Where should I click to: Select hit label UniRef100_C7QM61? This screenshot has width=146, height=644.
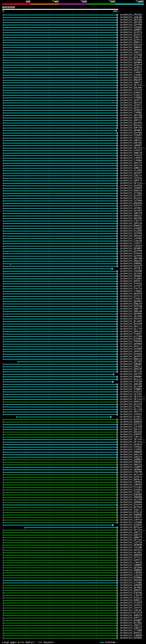tap(131, 291)
